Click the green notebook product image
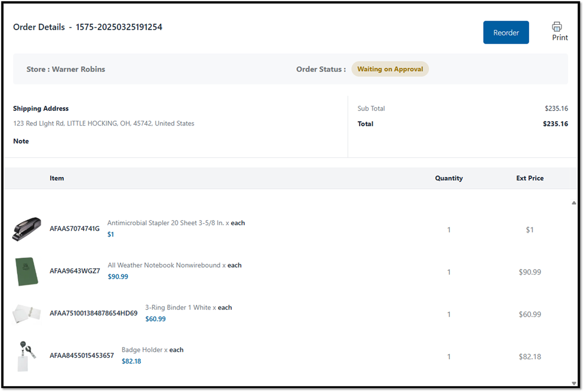584x392 pixels. pos(26,271)
